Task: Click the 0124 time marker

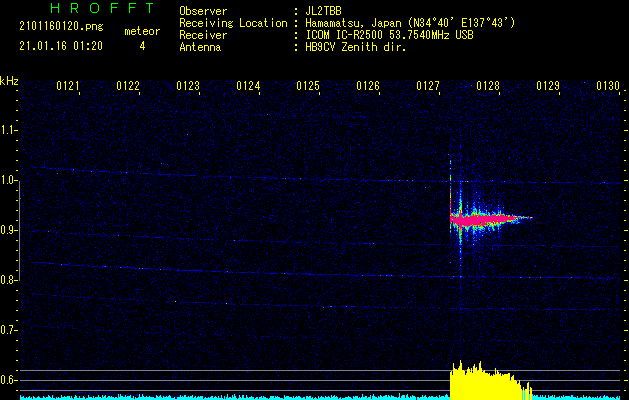Action: (248, 86)
